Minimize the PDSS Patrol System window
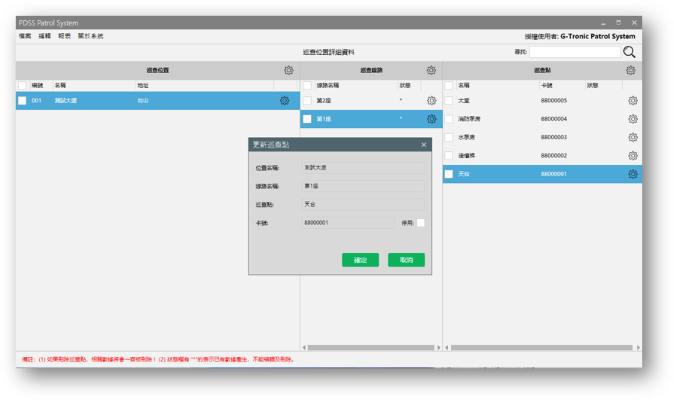The width and height of the screenshot is (674, 400). pyautogui.click(x=603, y=23)
